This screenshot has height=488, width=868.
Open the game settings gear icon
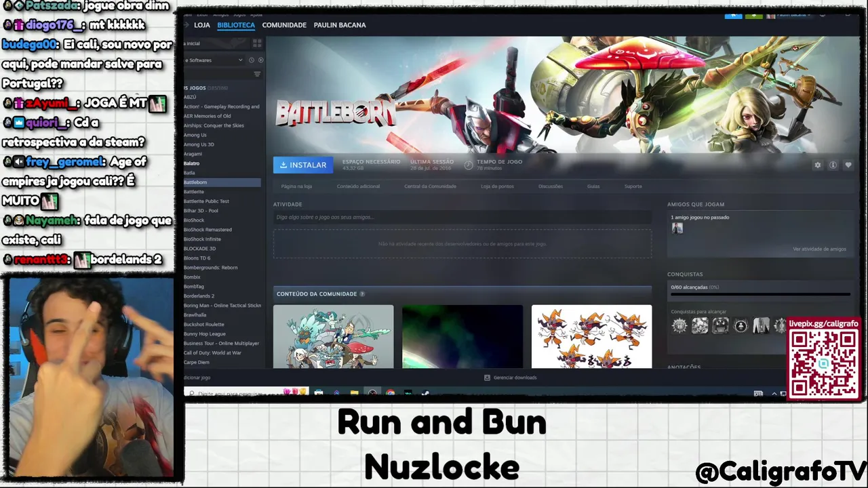point(818,165)
